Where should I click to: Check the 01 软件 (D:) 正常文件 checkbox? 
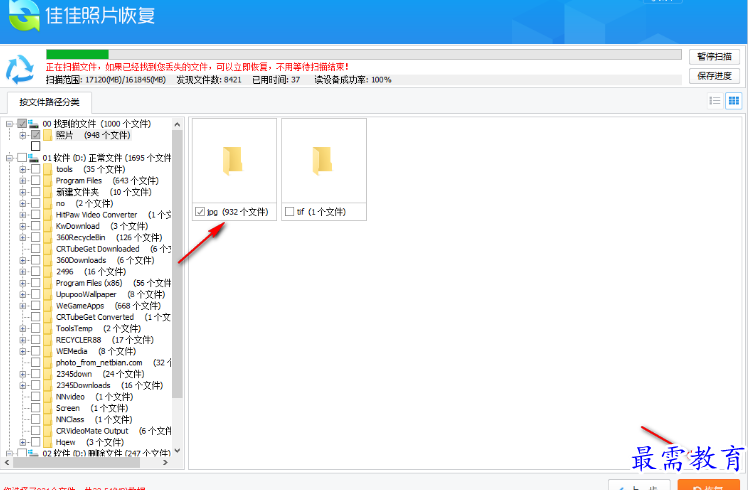tap(22, 158)
